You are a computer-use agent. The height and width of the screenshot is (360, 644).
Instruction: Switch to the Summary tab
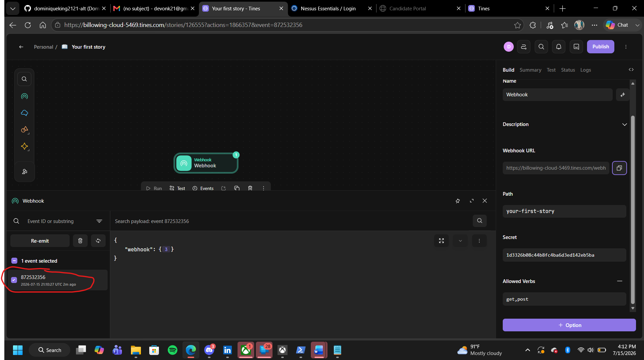click(x=530, y=70)
